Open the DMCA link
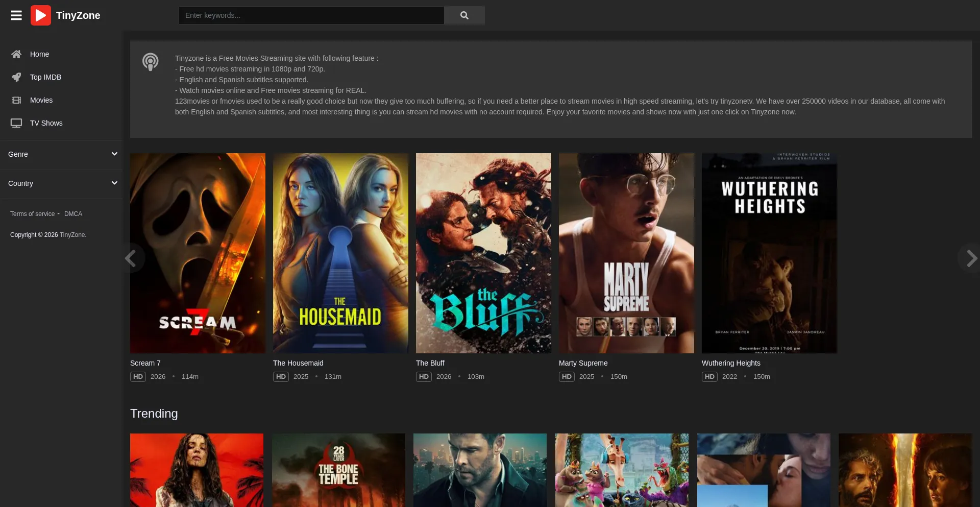This screenshot has height=507, width=980. [x=73, y=214]
